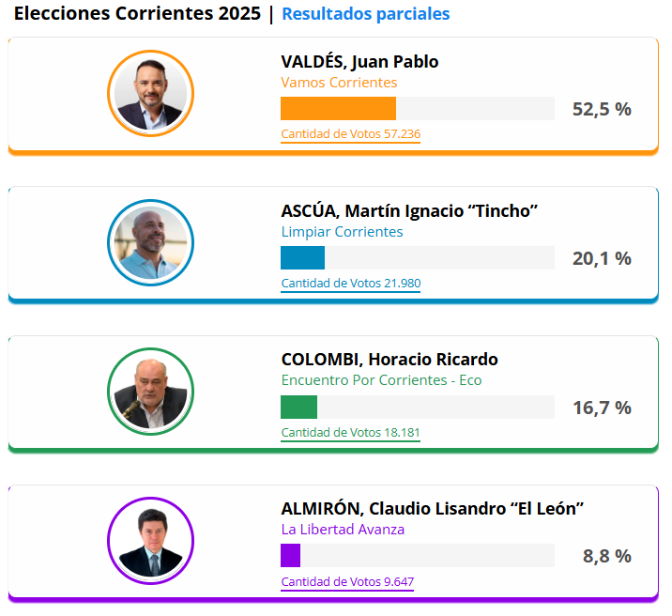
Task: Click Horacio Colombi's circular portrait
Action: click(150, 392)
